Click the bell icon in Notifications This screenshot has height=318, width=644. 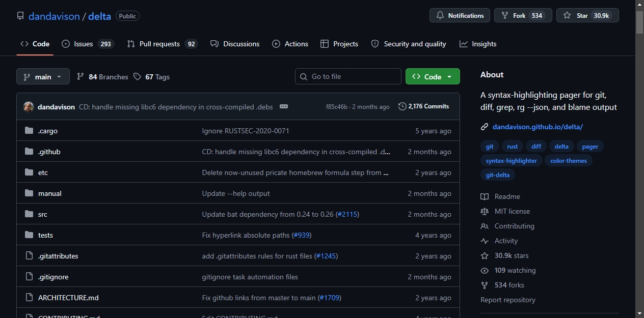440,16
